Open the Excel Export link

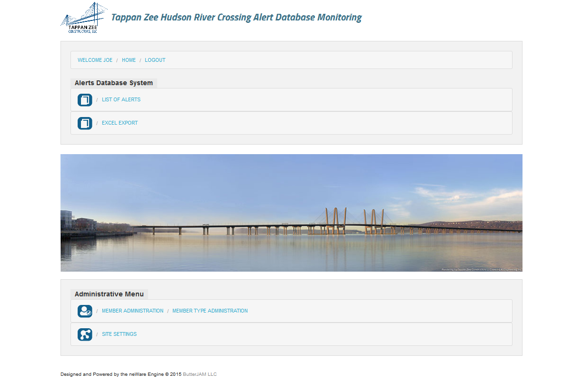coord(120,123)
